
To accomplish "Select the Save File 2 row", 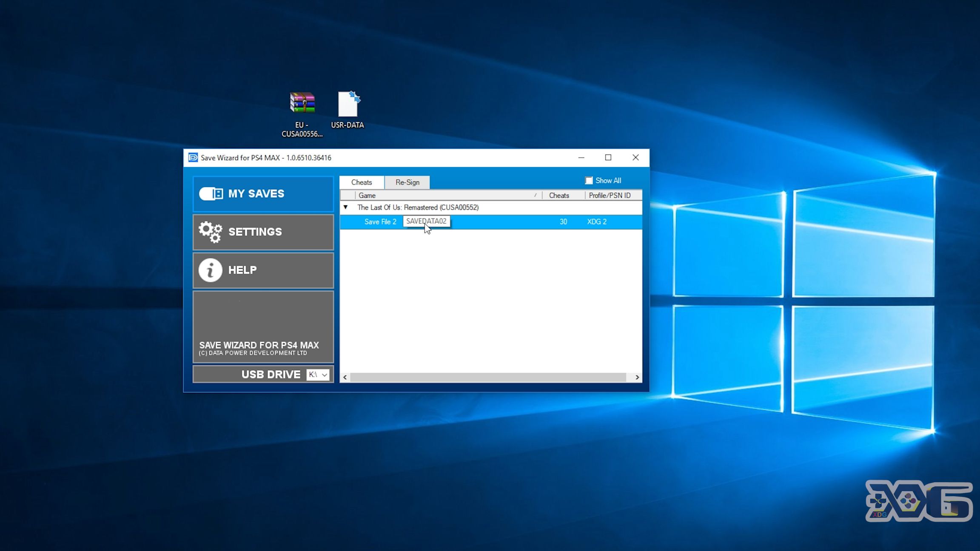I will tap(491, 222).
